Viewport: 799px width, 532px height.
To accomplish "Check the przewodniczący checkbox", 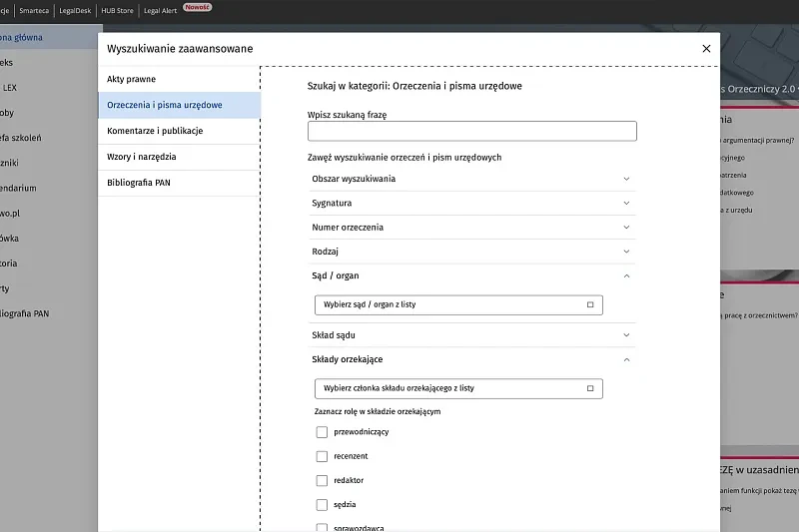I will 322,432.
